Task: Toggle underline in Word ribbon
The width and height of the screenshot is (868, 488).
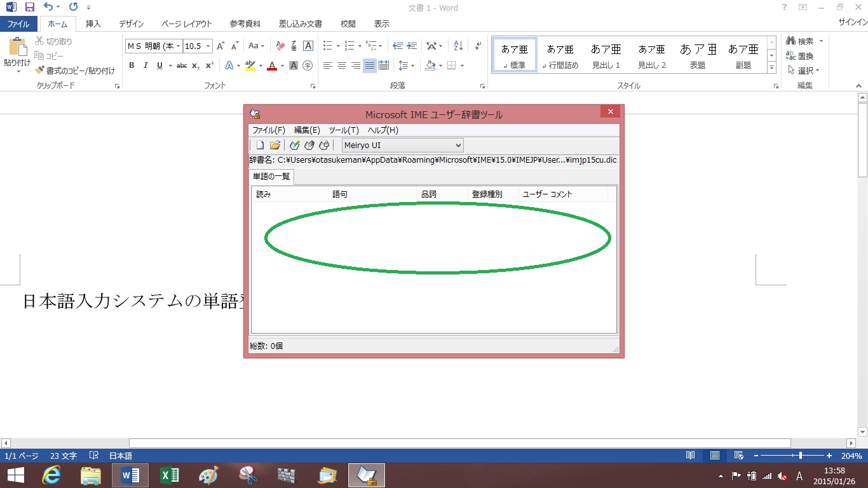Action: click(x=159, y=65)
